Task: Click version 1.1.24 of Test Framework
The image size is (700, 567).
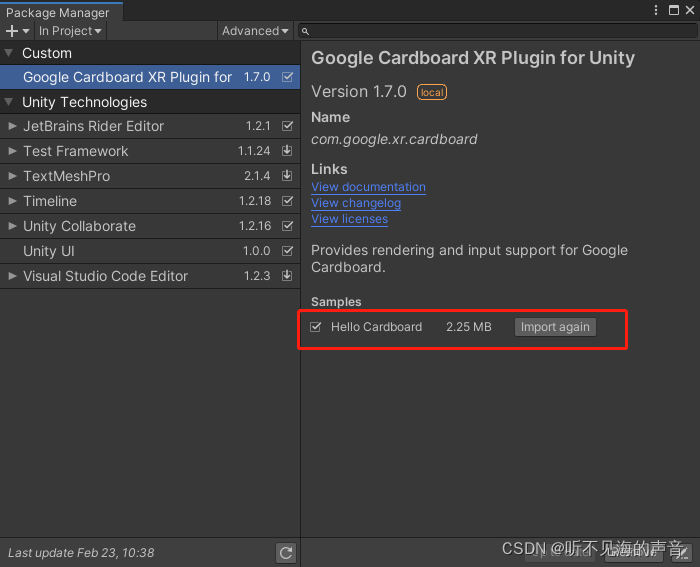Action: point(254,151)
